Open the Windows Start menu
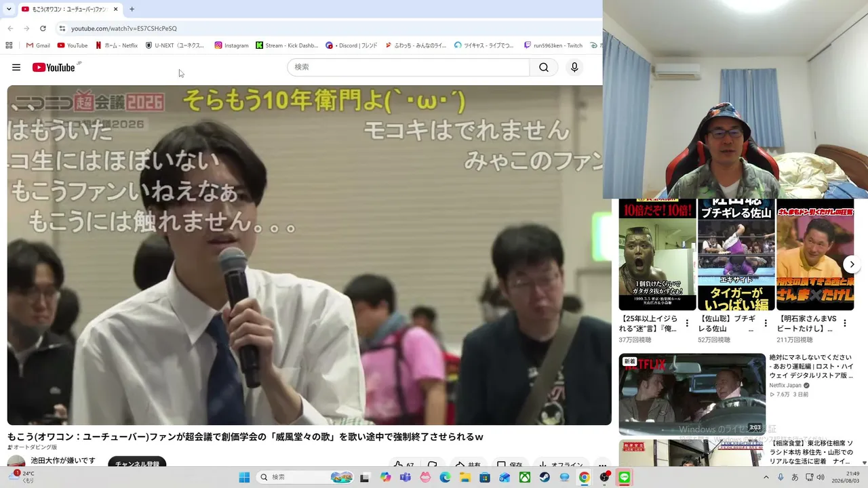Screen dimensions: 868x488 pyautogui.click(x=244, y=477)
